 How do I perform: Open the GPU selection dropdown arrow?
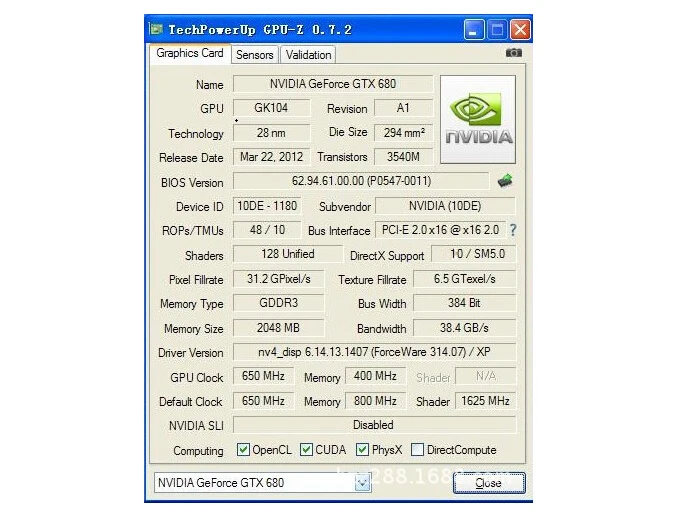click(x=363, y=483)
